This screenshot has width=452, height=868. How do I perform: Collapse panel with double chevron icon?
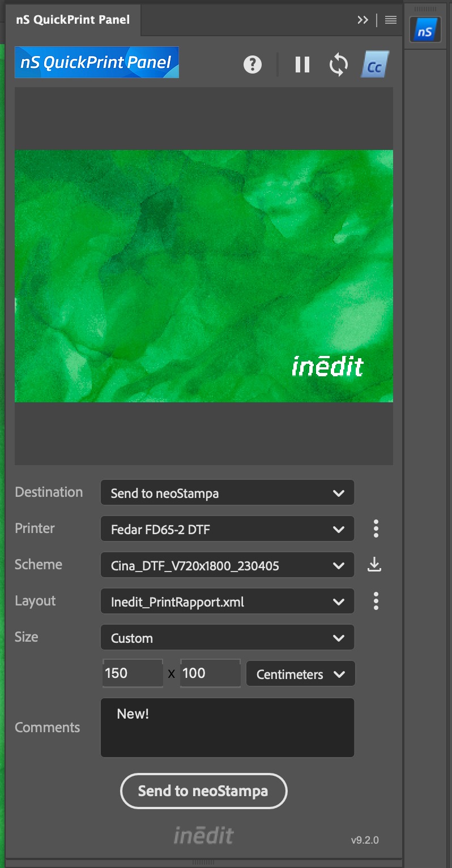tap(363, 20)
